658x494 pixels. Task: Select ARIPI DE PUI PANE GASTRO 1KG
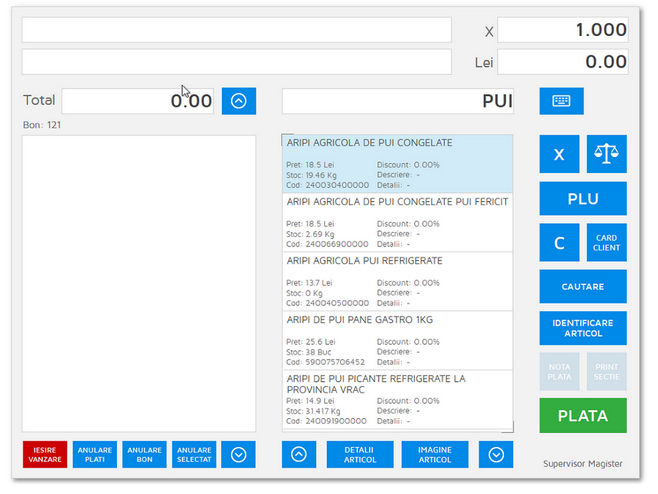point(397,340)
